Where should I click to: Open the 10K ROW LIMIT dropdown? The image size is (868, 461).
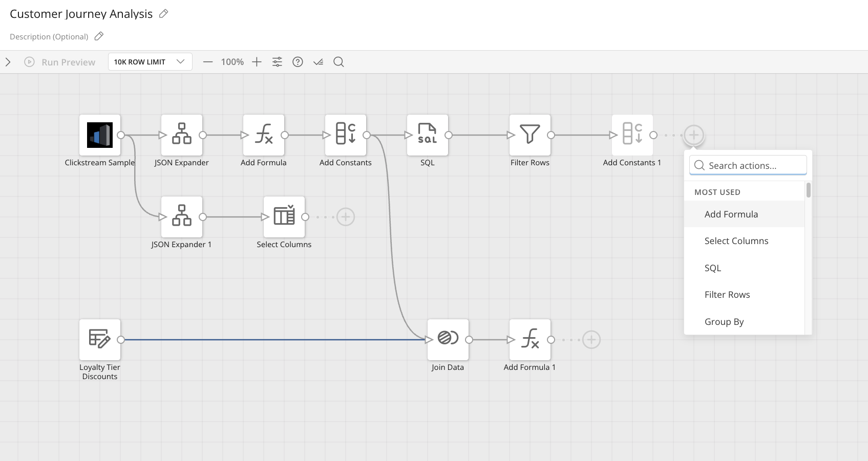click(150, 62)
